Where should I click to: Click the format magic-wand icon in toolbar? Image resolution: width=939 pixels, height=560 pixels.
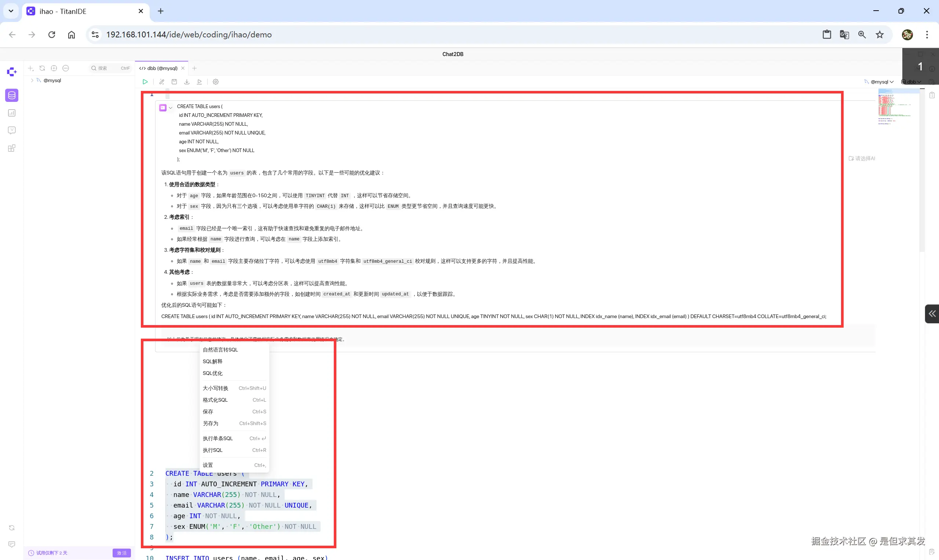tap(162, 82)
